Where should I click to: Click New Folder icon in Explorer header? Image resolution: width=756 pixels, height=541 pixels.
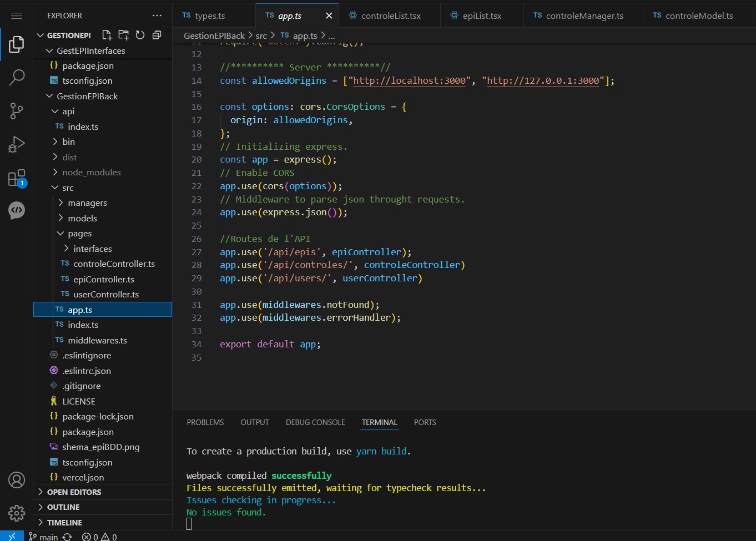pos(124,35)
